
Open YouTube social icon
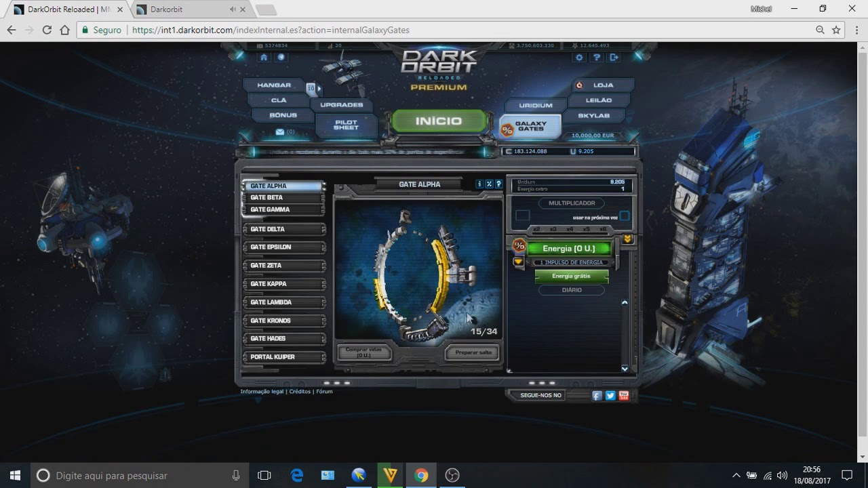pyautogui.click(x=624, y=396)
